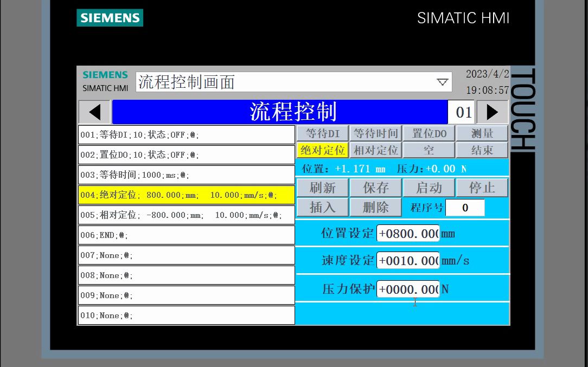
Task: Select the 测量 (measure) command type
Action: coord(482,133)
